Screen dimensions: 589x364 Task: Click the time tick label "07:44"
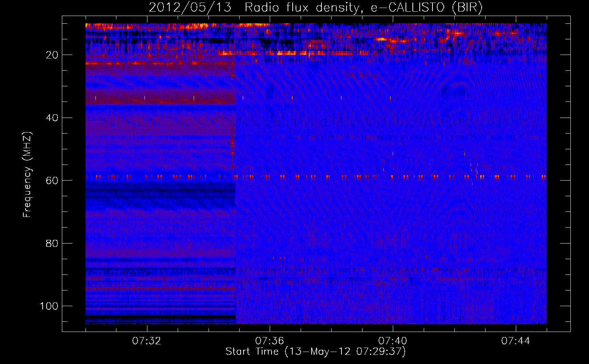(x=516, y=341)
